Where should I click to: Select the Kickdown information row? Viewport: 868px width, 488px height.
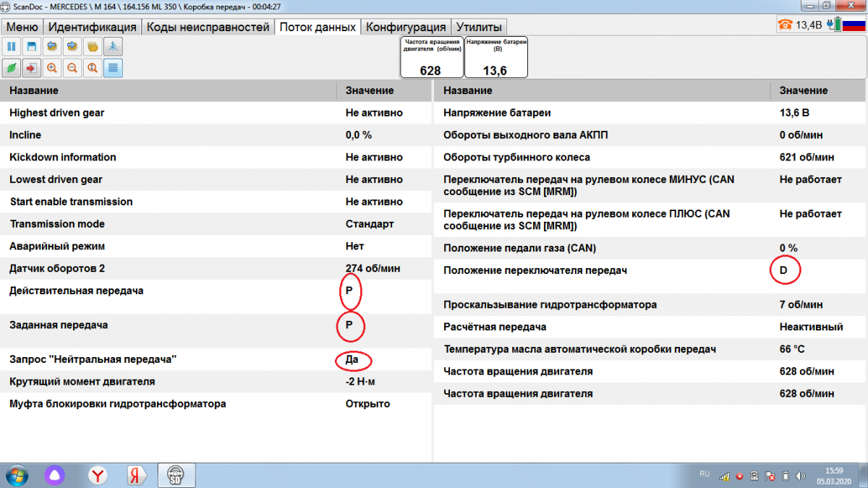(x=216, y=157)
